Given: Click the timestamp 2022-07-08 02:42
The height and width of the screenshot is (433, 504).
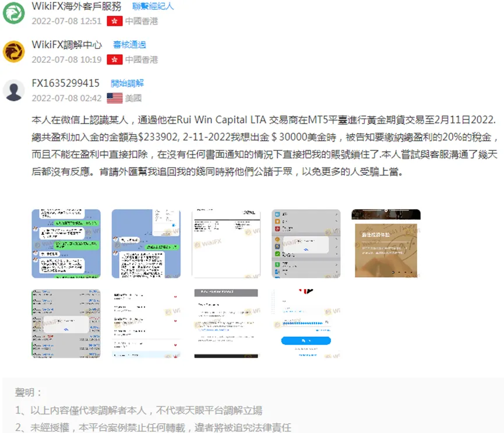Looking at the screenshot, I should pyautogui.click(x=66, y=98).
